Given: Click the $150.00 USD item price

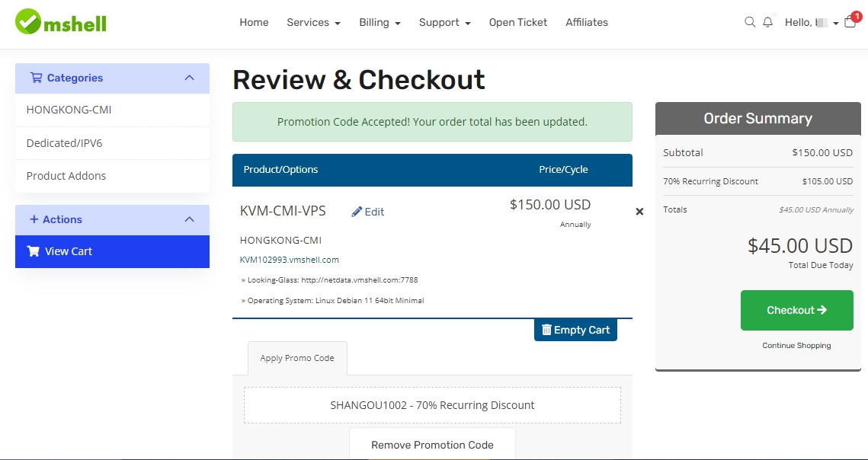Looking at the screenshot, I should 550,205.
